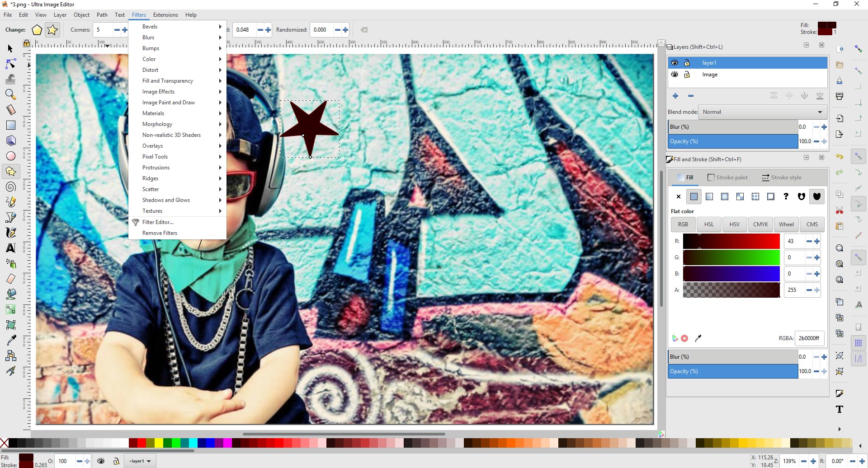
Task: Toggle lock on the Image layer
Action: point(687,75)
